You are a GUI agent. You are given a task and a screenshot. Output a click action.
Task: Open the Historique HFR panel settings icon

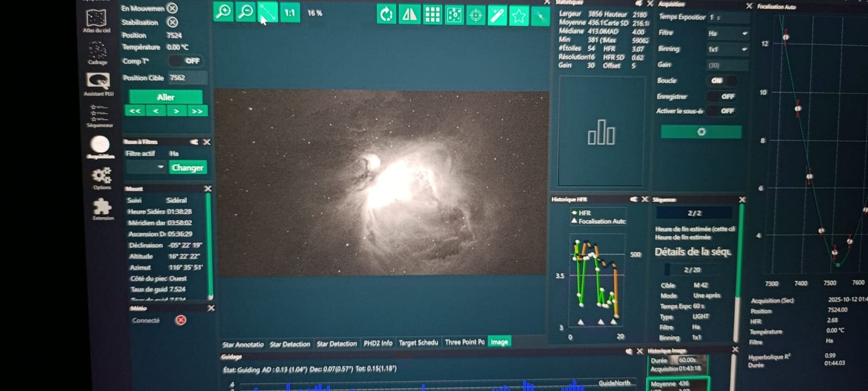(633, 200)
